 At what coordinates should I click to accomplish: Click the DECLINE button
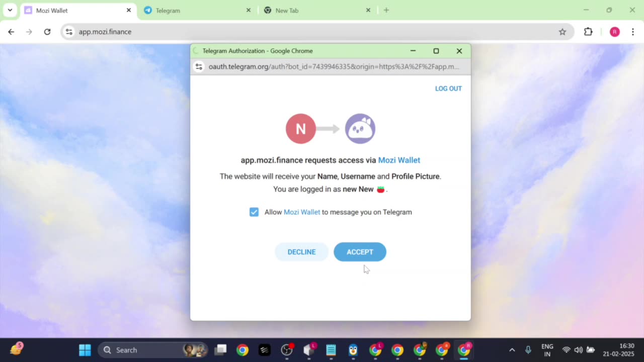tap(301, 252)
